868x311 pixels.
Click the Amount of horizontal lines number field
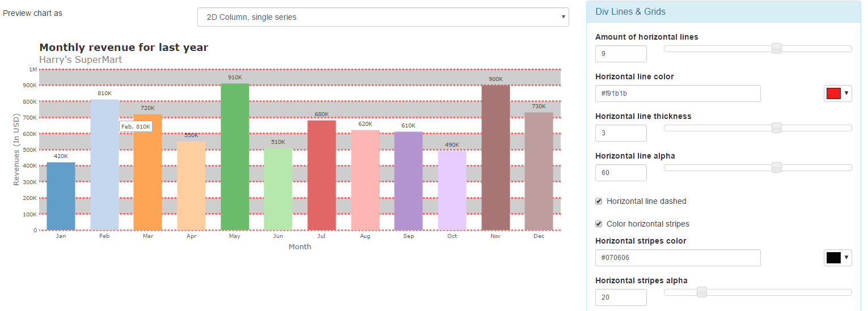(x=621, y=54)
